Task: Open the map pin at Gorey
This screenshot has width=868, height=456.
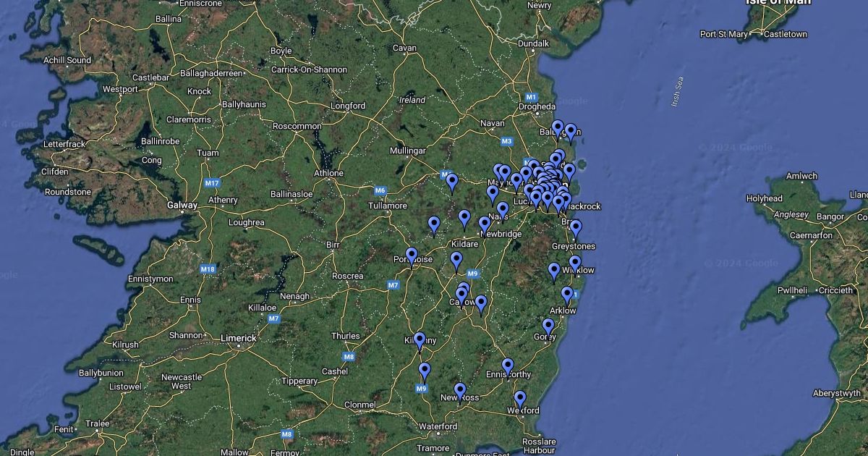Action: click(548, 327)
